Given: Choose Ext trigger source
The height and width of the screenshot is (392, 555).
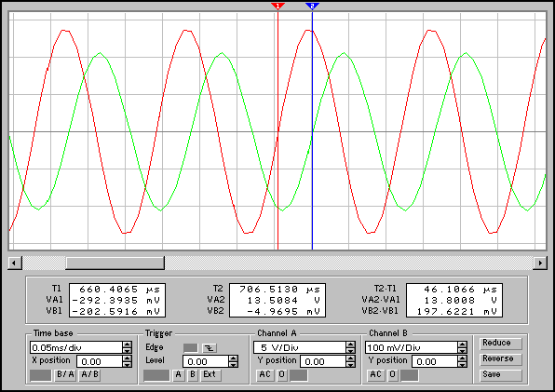Looking at the screenshot, I should [210, 374].
